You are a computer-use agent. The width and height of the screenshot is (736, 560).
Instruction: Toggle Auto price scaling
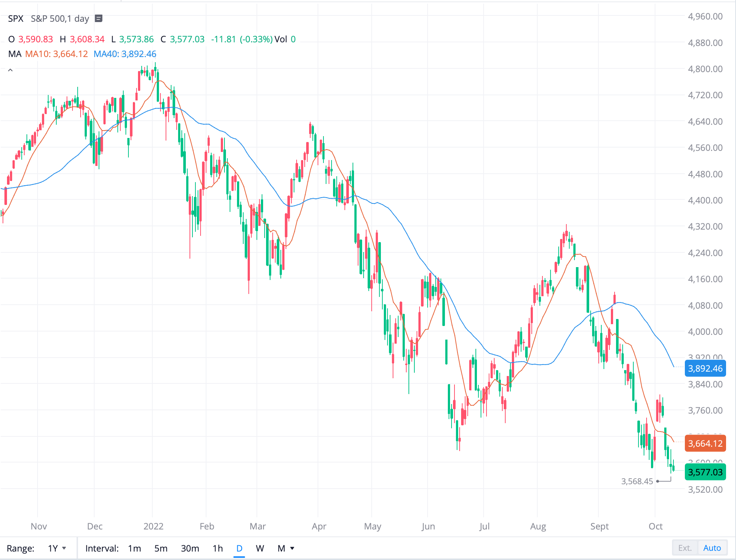coord(712,547)
